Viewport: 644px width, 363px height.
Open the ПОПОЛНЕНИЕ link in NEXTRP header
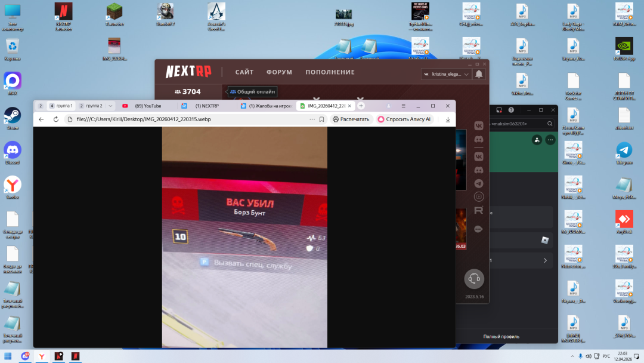point(330,72)
